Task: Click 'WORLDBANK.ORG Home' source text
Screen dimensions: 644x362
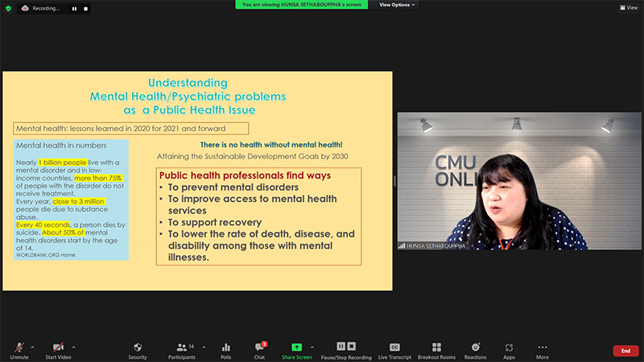Action: click(46, 255)
